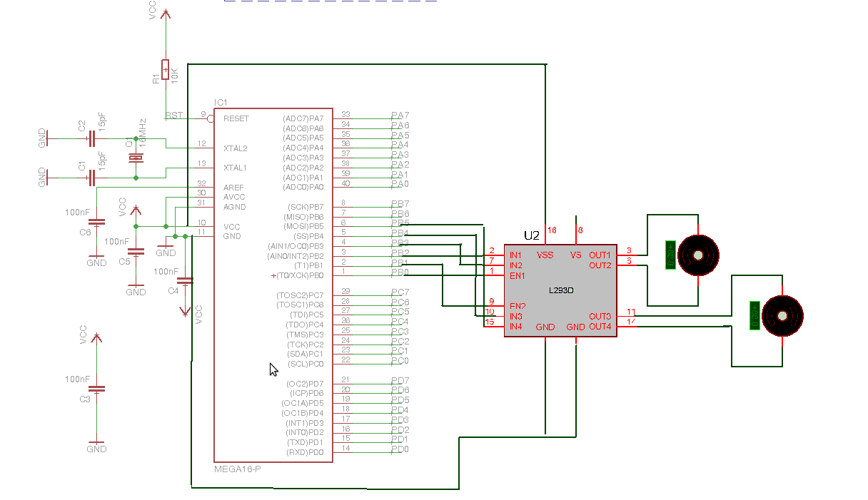Screen dimensions: 868x500
Task: Click the AGND pin label
Action: click(234, 207)
